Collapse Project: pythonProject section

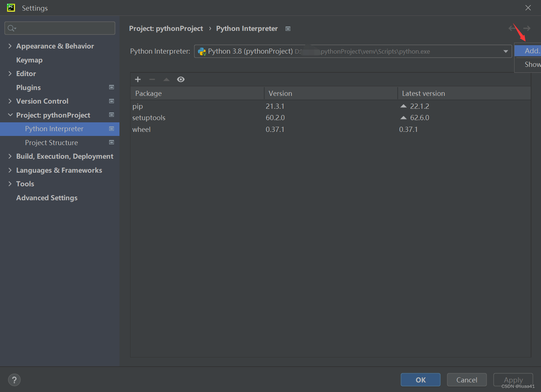click(x=10, y=115)
